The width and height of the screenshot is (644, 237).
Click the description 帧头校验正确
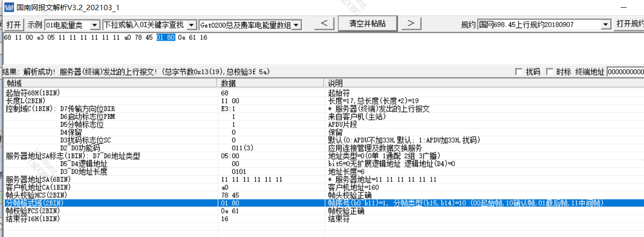tap(349, 195)
